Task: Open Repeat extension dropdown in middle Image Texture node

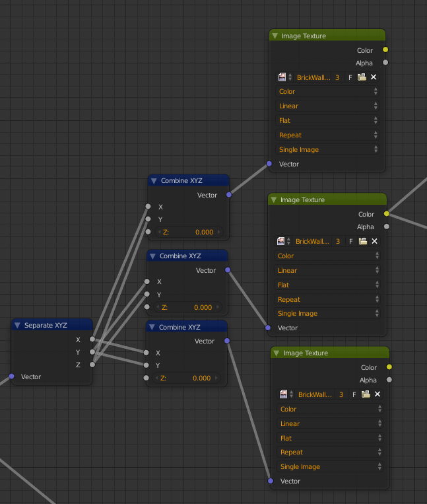Action: [327, 299]
